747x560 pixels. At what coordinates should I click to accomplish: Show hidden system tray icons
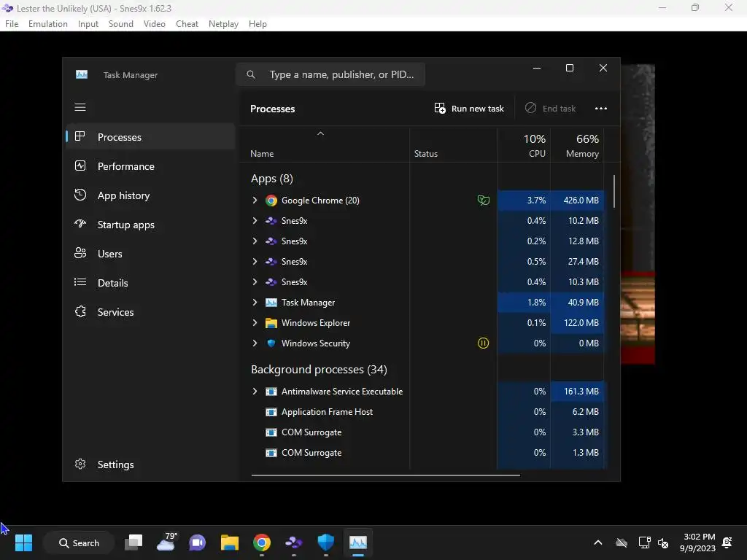pyautogui.click(x=598, y=542)
